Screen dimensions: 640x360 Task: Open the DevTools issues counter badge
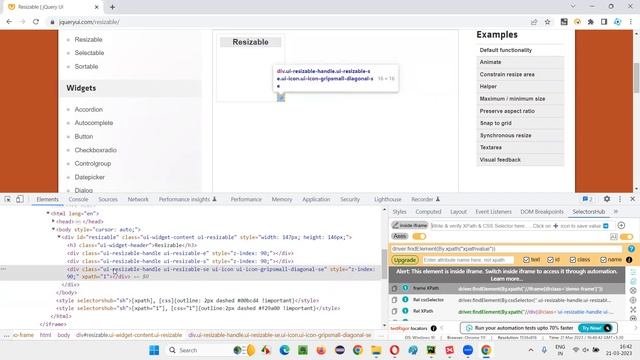[x=587, y=199]
